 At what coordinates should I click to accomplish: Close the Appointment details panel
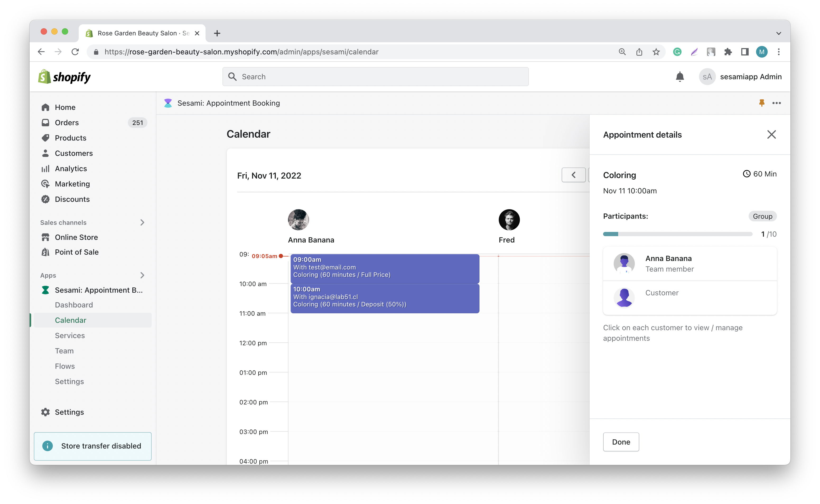click(771, 135)
